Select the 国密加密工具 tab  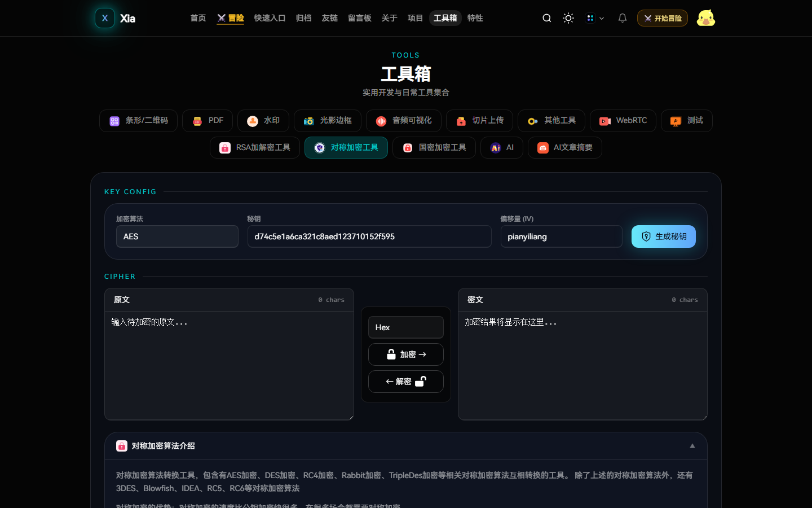coord(434,148)
